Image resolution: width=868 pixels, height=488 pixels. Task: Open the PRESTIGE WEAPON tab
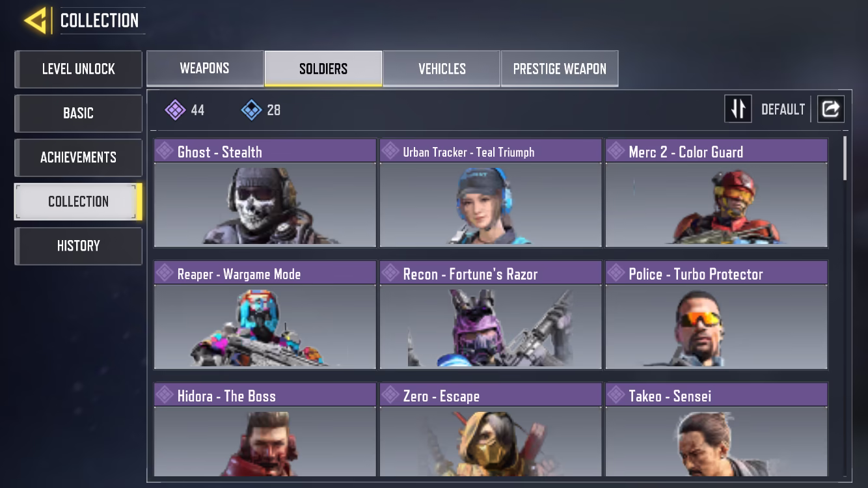[560, 68]
